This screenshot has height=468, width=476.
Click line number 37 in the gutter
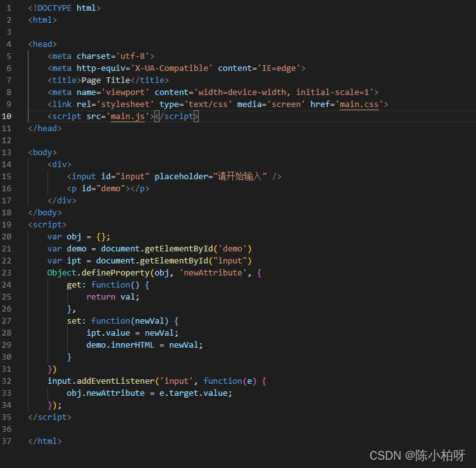pyautogui.click(x=7, y=441)
